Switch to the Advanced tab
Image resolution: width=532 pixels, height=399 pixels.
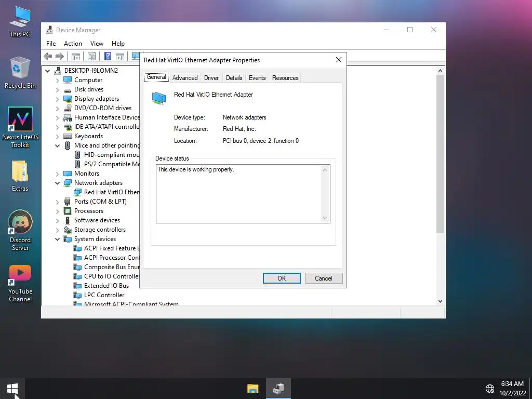[185, 78]
